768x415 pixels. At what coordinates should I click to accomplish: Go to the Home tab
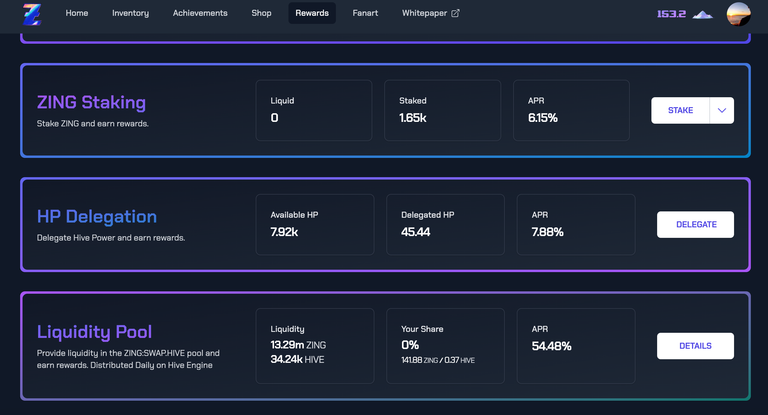77,13
